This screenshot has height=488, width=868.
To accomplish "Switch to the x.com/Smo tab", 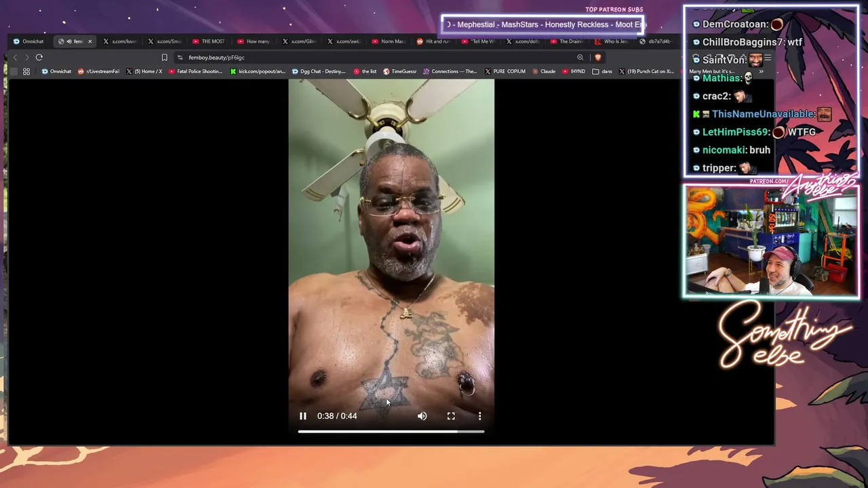I will 165,41.
